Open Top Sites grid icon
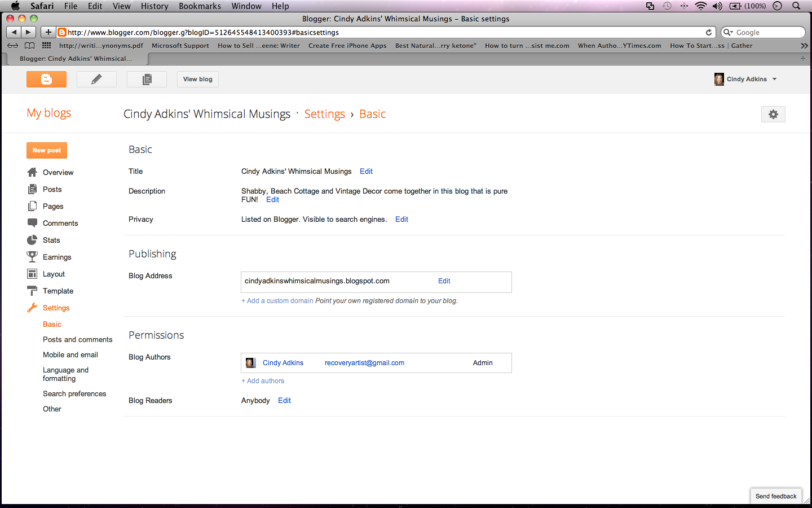Screen dimensions: 812x508 [x=46, y=46]
